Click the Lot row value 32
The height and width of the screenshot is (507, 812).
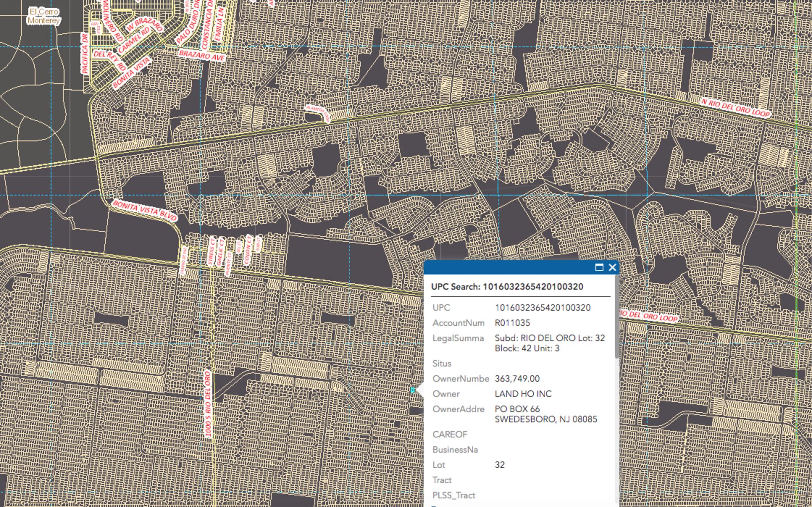499,465
